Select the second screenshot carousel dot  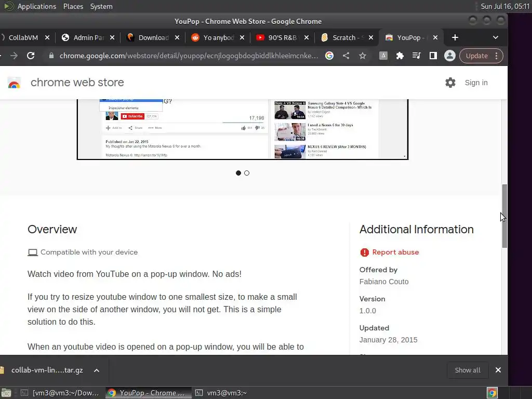pyautogui.click(x=247, y=173)
